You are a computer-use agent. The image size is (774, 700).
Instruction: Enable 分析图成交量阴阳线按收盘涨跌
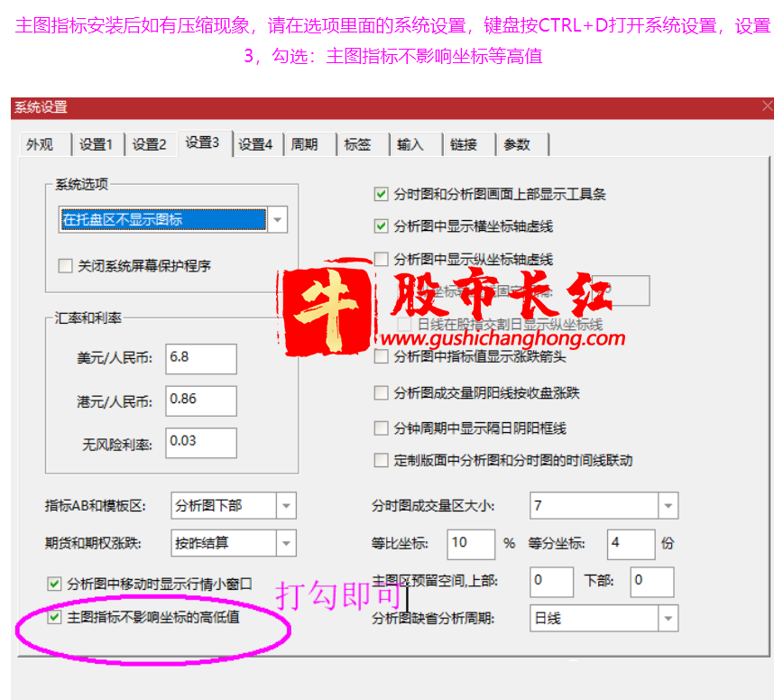[381, 393]
